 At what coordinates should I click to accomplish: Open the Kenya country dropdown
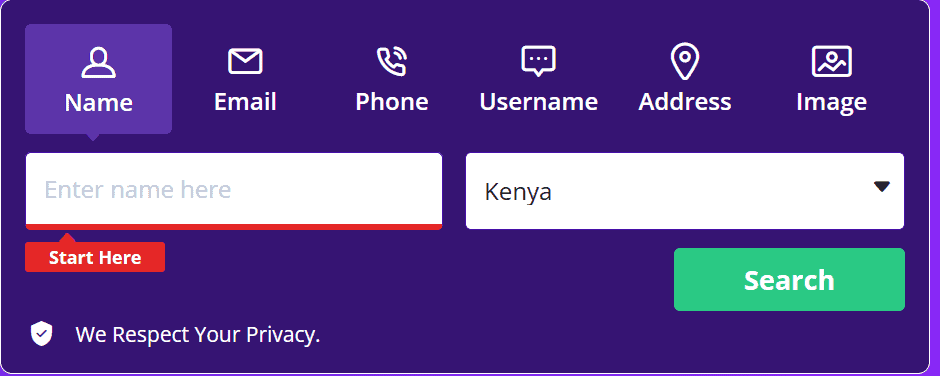[x=685, y=191]
